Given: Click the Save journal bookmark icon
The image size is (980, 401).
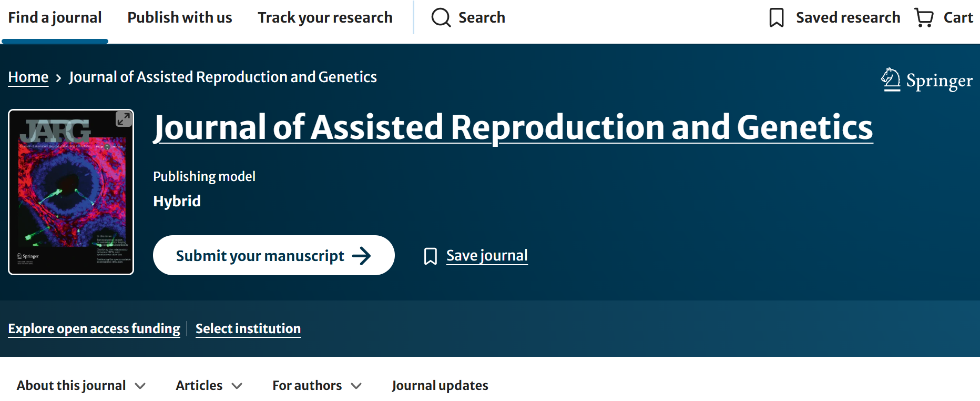Looking at the screenshot, I should [431, 256].
